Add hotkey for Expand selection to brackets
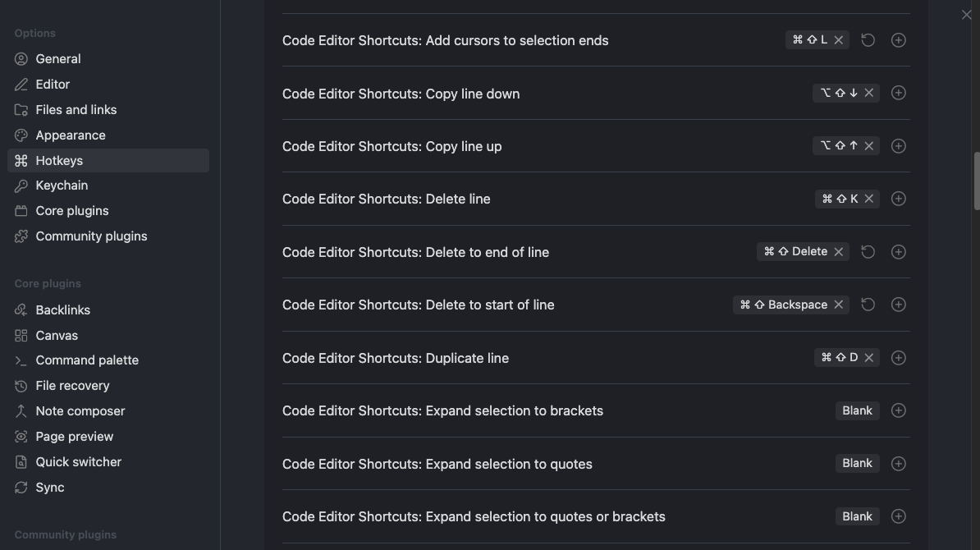 click(898, 410)
